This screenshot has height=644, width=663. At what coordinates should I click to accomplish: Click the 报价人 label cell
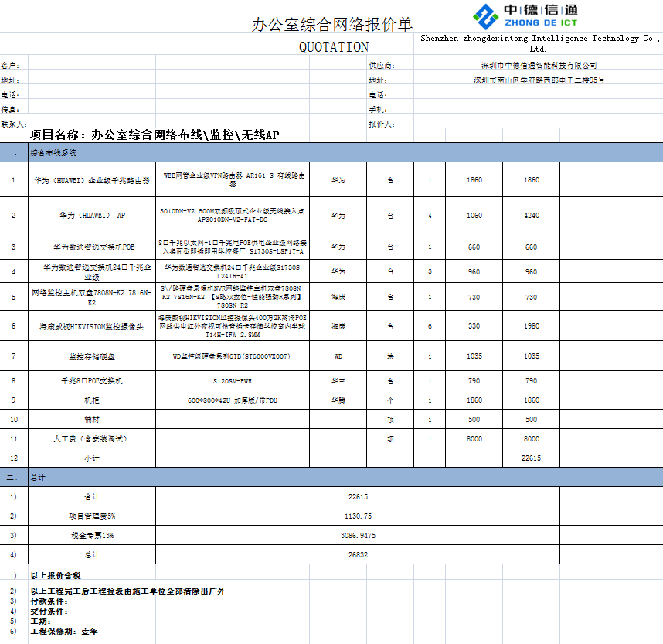(x=381, y=124)
